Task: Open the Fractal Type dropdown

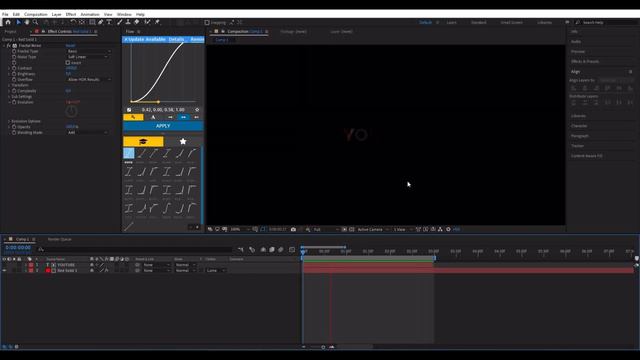Action: (x=89, y=51)
